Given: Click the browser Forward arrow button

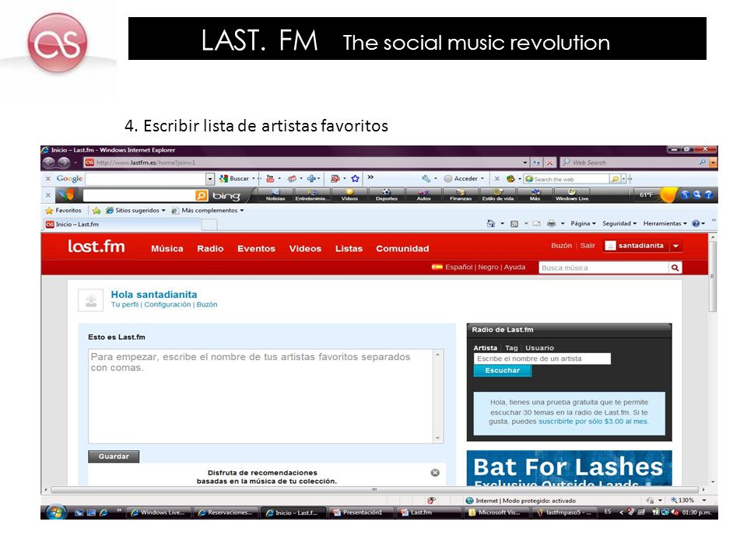Looking at the screenshot, I should click(64, 163).
